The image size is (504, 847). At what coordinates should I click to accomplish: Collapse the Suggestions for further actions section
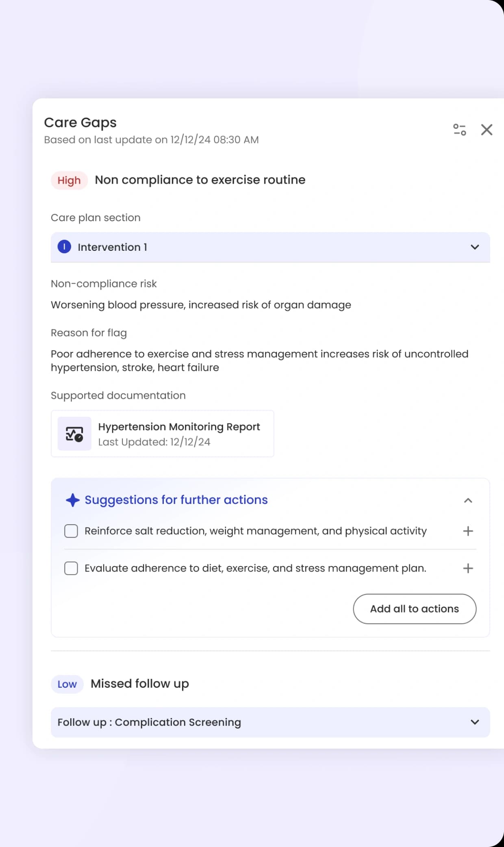tap(468, 500)
